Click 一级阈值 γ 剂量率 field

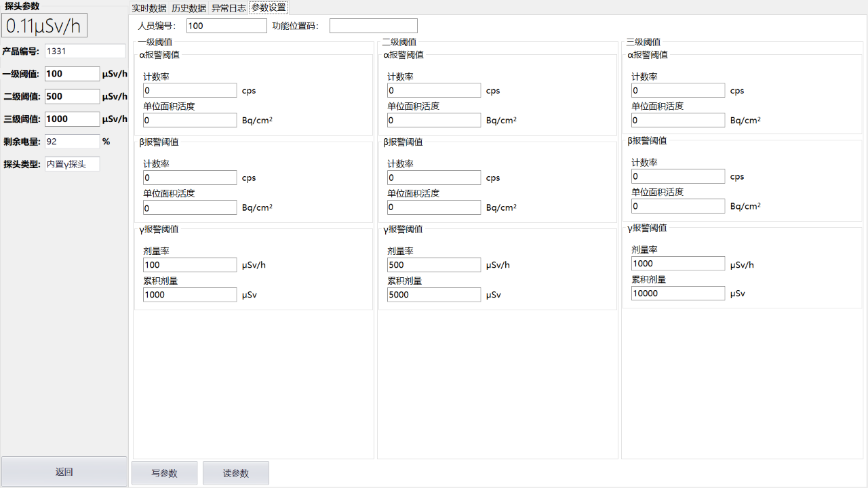[x=190, y=265]
